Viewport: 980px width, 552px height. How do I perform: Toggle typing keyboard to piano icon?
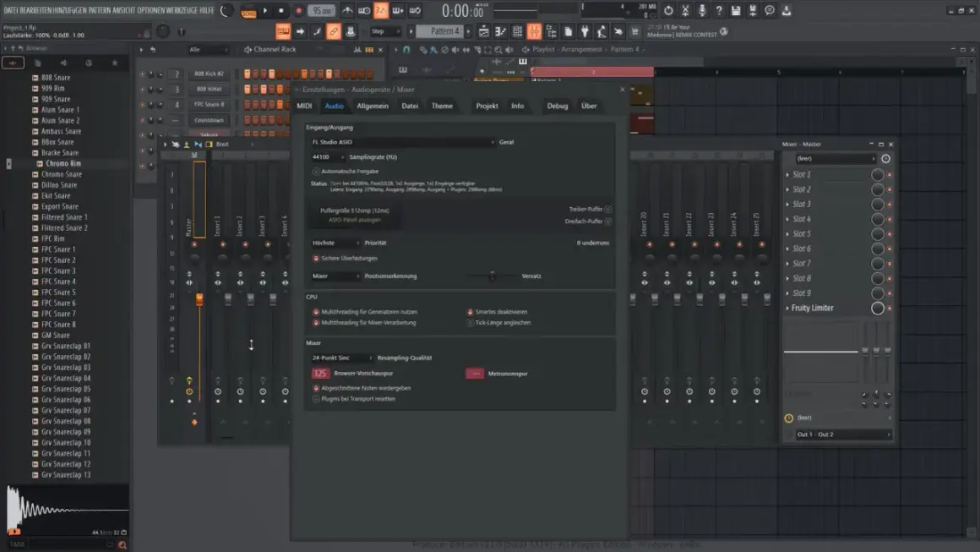[283, 31]
